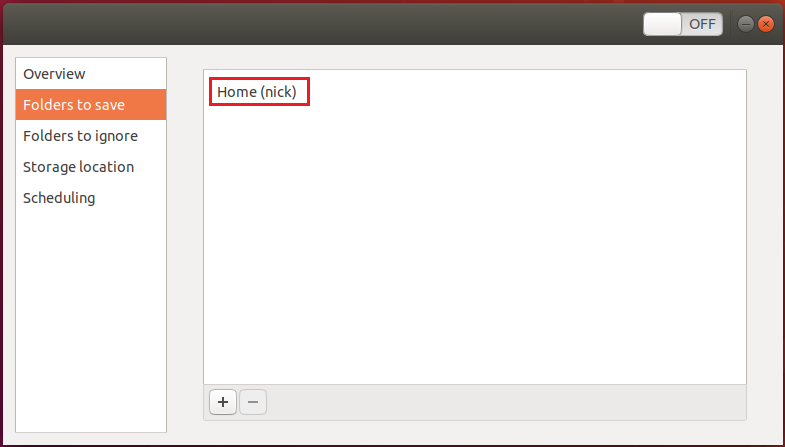Viewport: 785px width, 447px height.
Task: Click the gray bar right of the minus button
Action: click(x=506, y=402)
